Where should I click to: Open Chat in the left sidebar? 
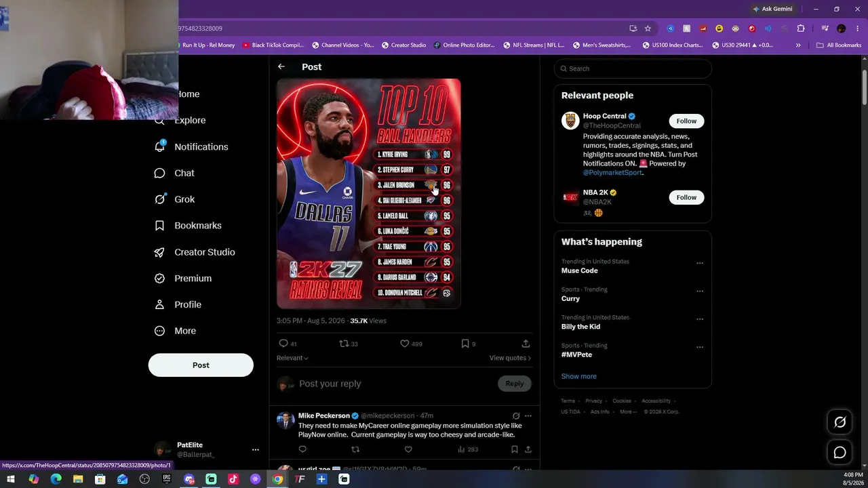175,173
